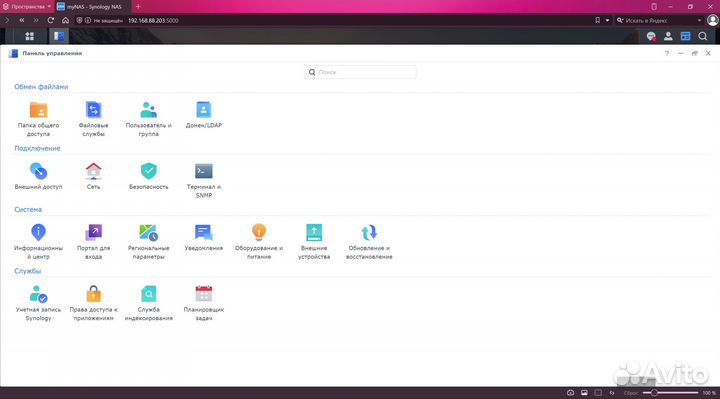Open Учетная запись Synology
Viewport: 720px width, 399px height.
38,303
